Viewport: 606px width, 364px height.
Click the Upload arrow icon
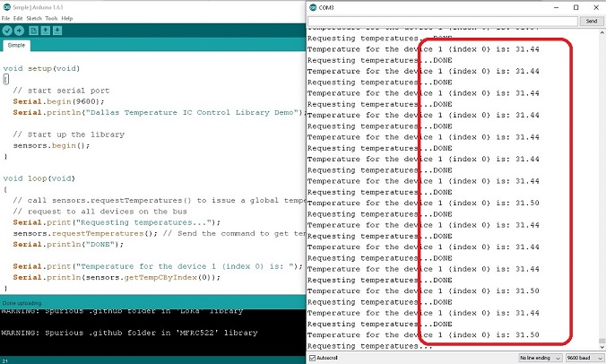pos(19,30)
